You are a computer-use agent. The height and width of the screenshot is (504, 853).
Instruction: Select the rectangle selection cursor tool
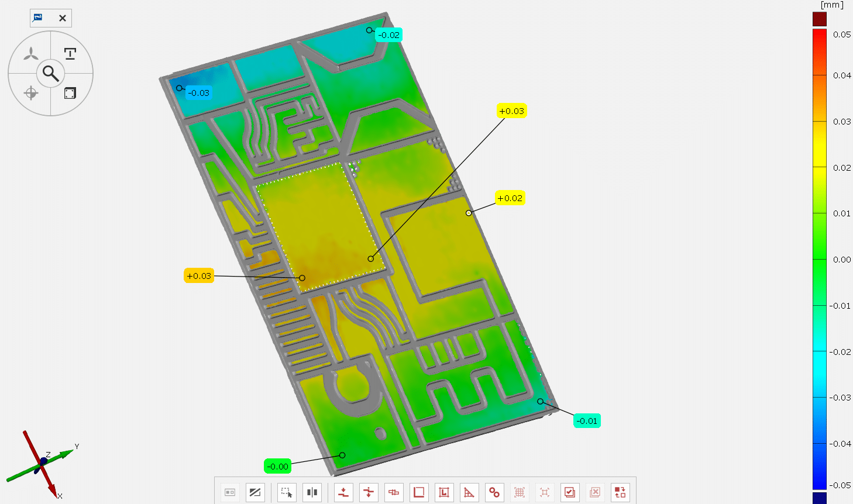[287, 492]
